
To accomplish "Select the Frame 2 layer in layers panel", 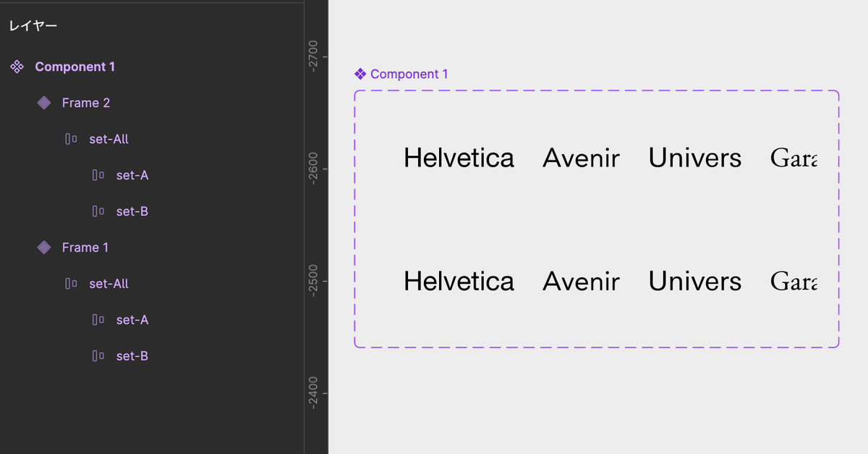I will click(x=86, y=103).
